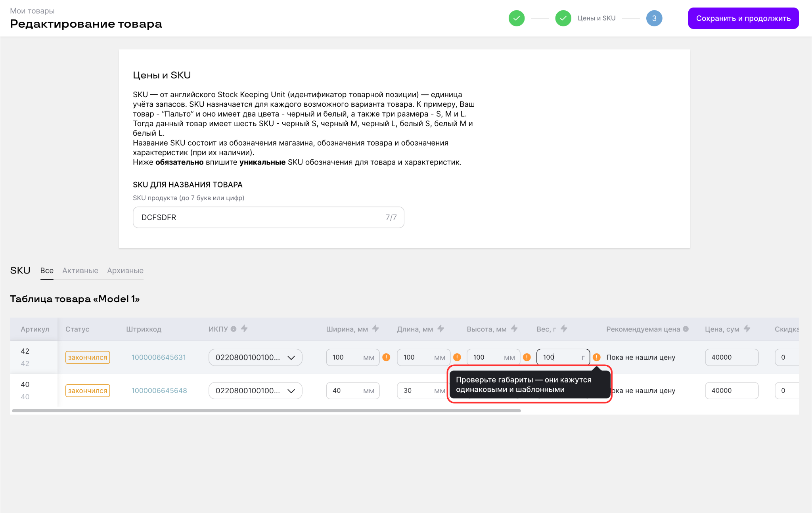Click the first green checkmark step circle
Viewport: 812px width, 513px height.
pyautogui.click(x=517, y=18)
